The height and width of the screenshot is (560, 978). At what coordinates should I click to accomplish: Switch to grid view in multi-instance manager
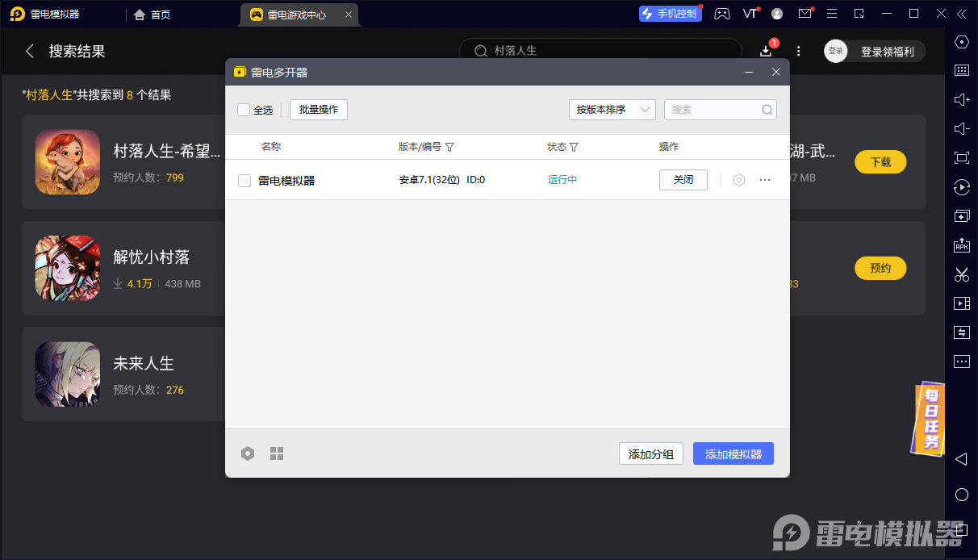277,453
